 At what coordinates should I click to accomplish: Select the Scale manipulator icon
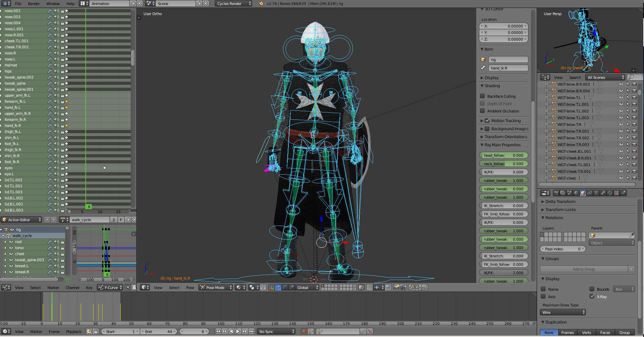click(x=291, y=288)
